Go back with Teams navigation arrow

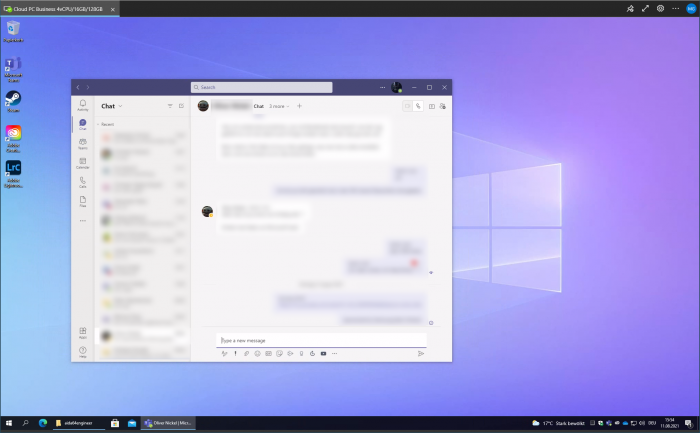(x=78, y=87)
